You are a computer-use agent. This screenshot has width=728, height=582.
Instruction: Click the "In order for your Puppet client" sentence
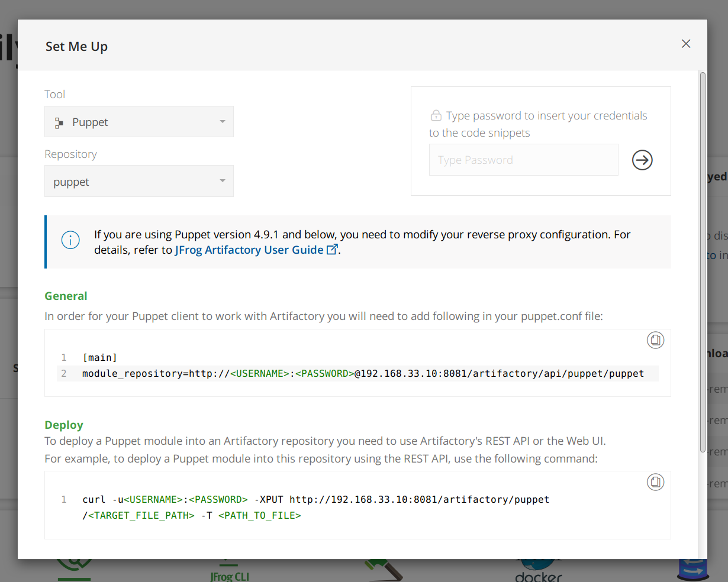click(324, 316)
